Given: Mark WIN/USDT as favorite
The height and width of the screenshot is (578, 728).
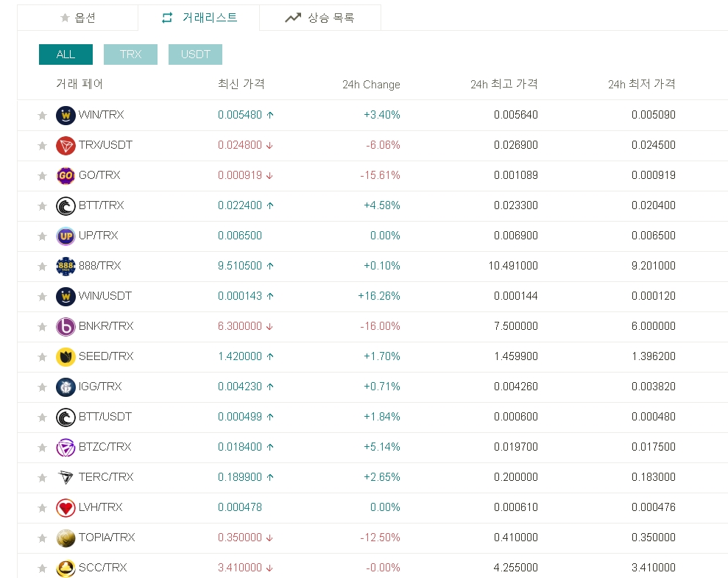Looking at the screenshot, I should (42, 296).
